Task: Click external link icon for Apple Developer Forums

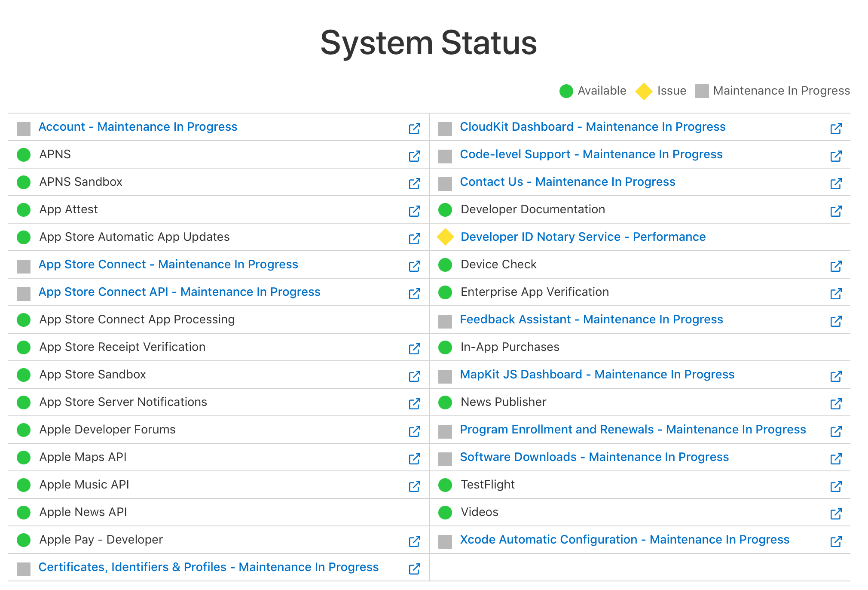Action: click(x=414, y=431)
